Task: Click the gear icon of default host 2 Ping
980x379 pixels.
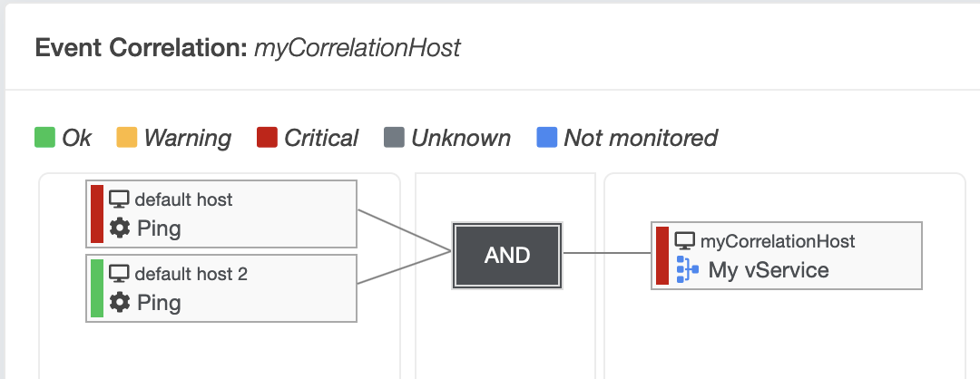Action: (x=120, y=302)
